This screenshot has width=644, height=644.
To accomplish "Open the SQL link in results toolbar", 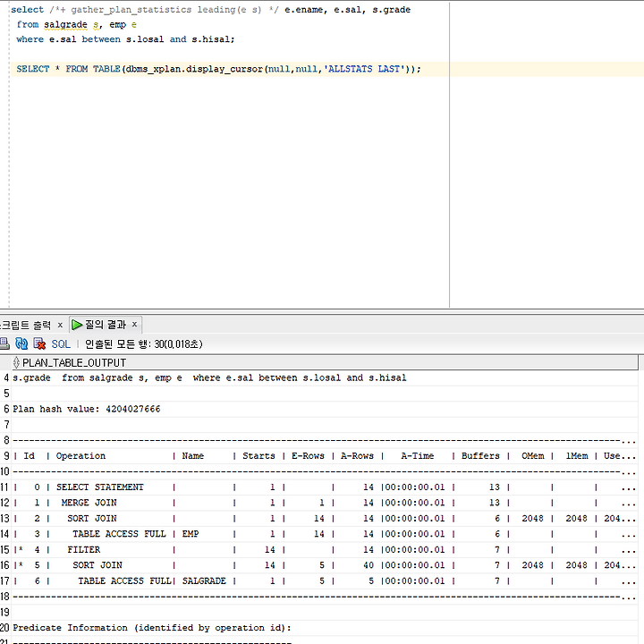I will tap(61, 343).
